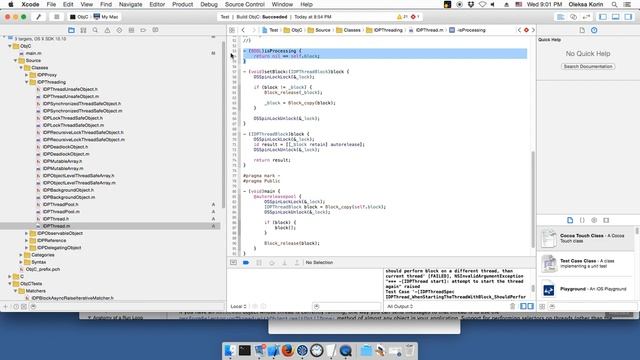Open the Navigate menu

pyautogui.click(x=131, y=4)
